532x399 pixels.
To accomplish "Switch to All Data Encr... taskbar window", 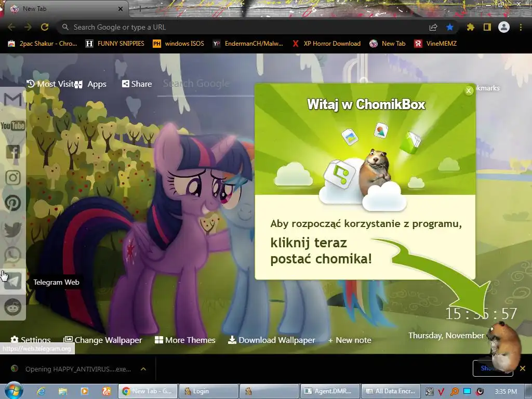I will [x=391, y=391].
